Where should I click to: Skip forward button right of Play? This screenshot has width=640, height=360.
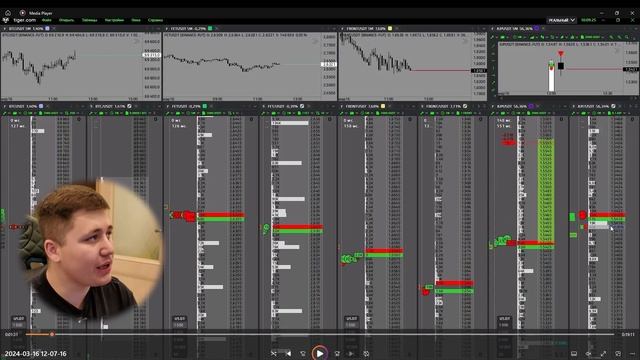[x=337, y=353]
